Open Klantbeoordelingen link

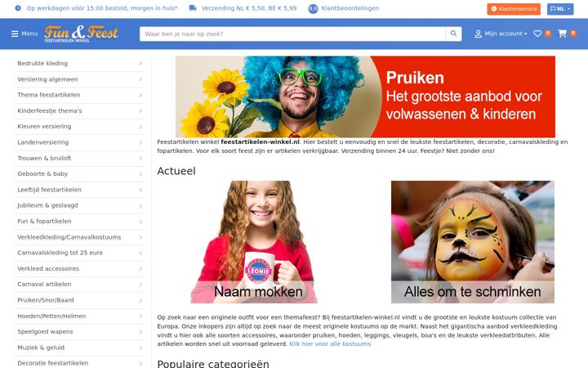tap(350, 8)
